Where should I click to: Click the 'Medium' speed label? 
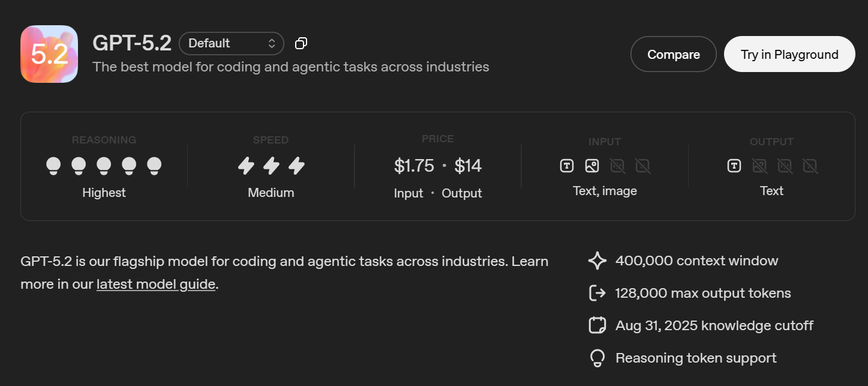click(x=271, y=193)
